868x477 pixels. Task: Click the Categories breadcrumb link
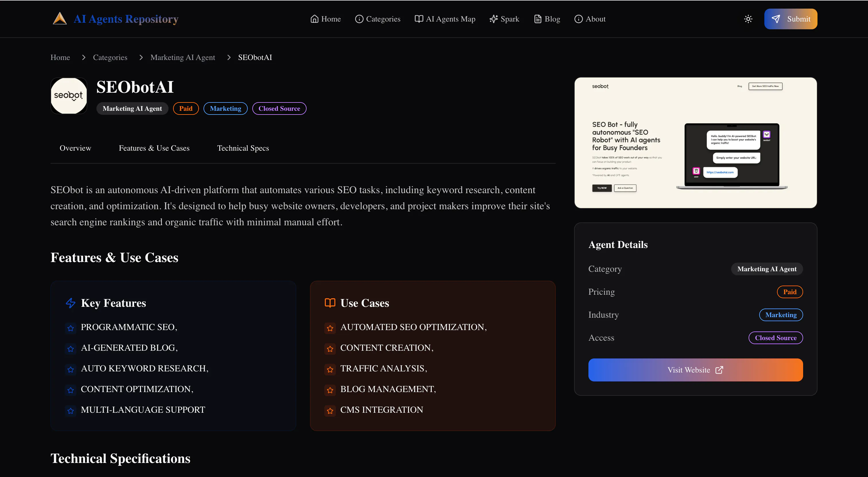coord(110,57)
